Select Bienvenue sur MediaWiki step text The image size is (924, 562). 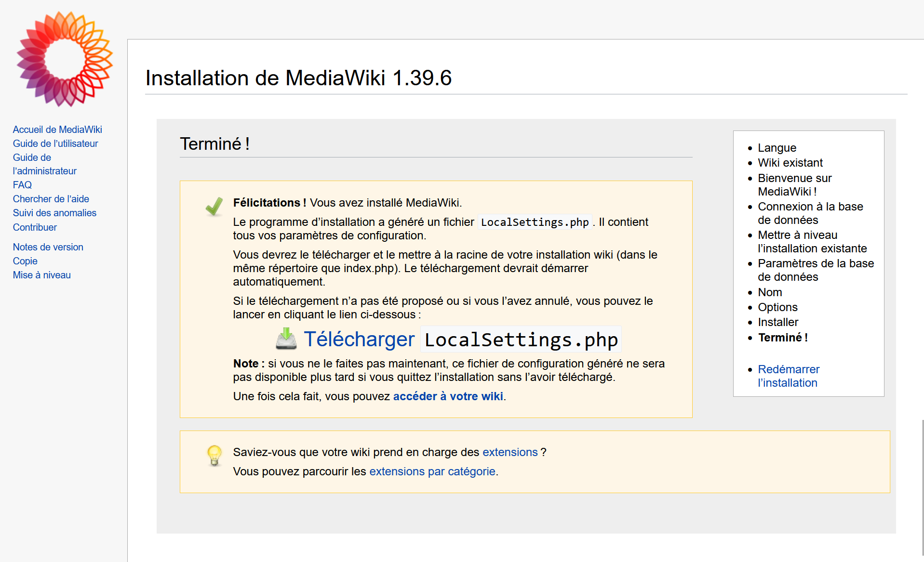795,185
